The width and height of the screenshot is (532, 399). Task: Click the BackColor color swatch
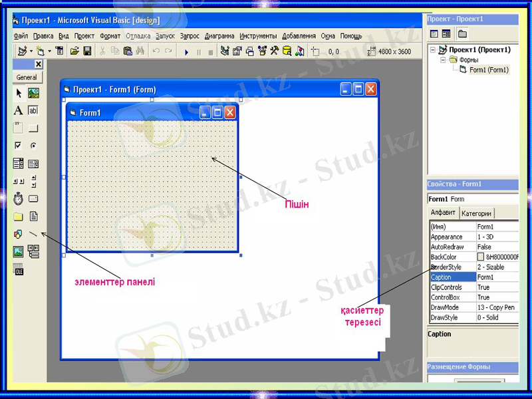click(481, 257)
